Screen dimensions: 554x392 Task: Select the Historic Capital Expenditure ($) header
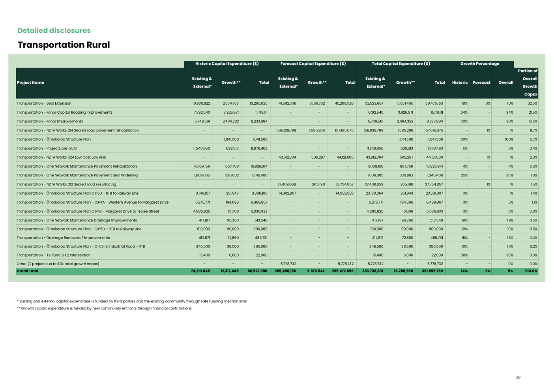point(226,64)
